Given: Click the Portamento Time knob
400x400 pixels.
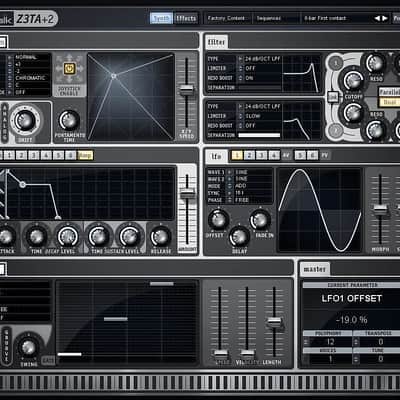Looking at the screenshot, I should coord(69,121).
